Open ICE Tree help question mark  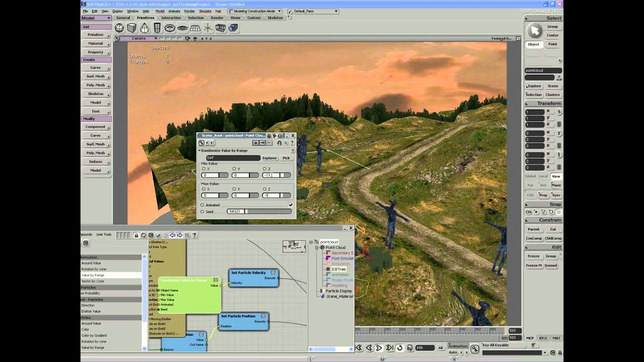194,235
